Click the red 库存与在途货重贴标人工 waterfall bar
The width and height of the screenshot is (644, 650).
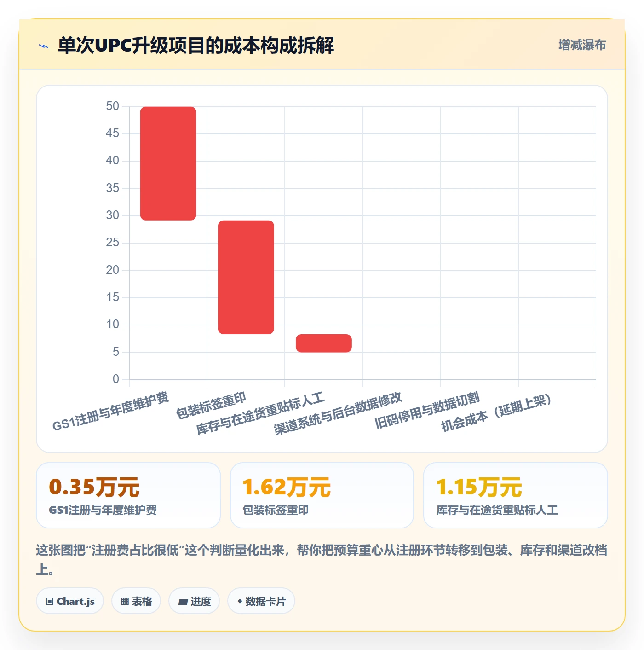[x=324, y=343]
